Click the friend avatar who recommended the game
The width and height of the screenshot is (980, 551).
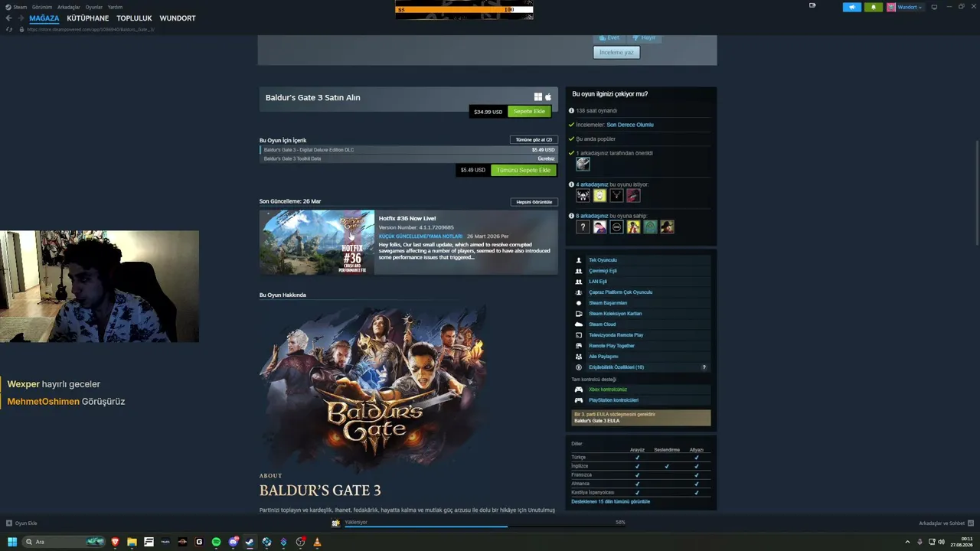pyautogui.click(x=583, y=164)
